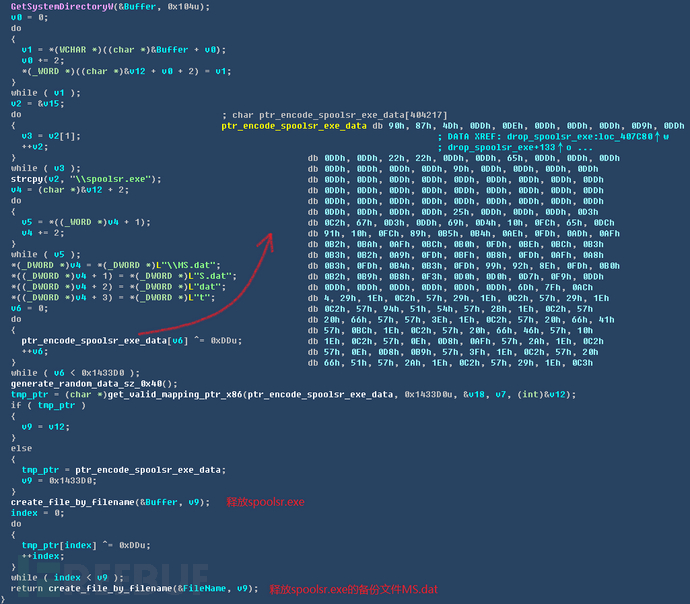Viewport: 690px width, 604px height.
Task: Click the '++v2;' statement
Action: click(35, 147)
